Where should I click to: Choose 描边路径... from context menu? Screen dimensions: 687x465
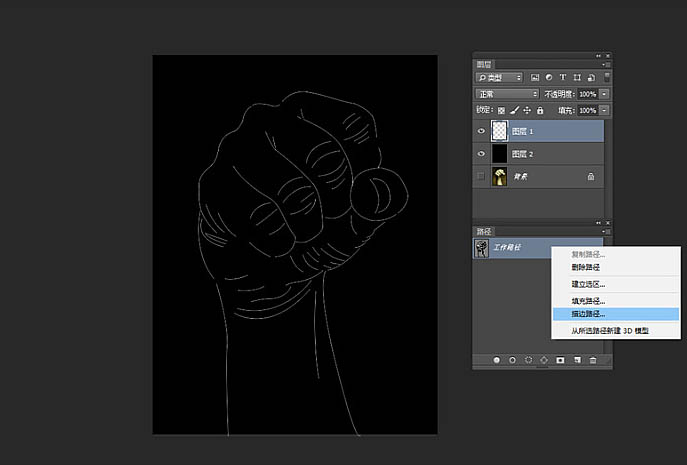pyautogui.click(x=588, y=314)
